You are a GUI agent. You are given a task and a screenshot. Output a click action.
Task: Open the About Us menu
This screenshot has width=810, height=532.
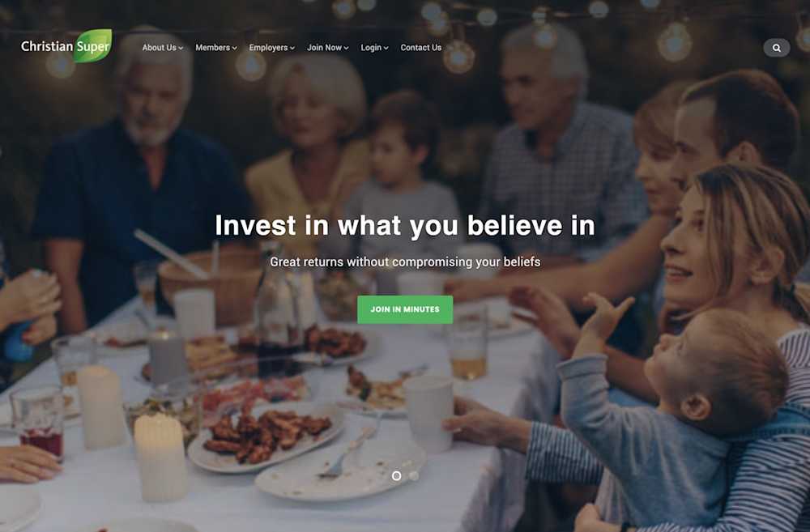(x=162, y=48)
